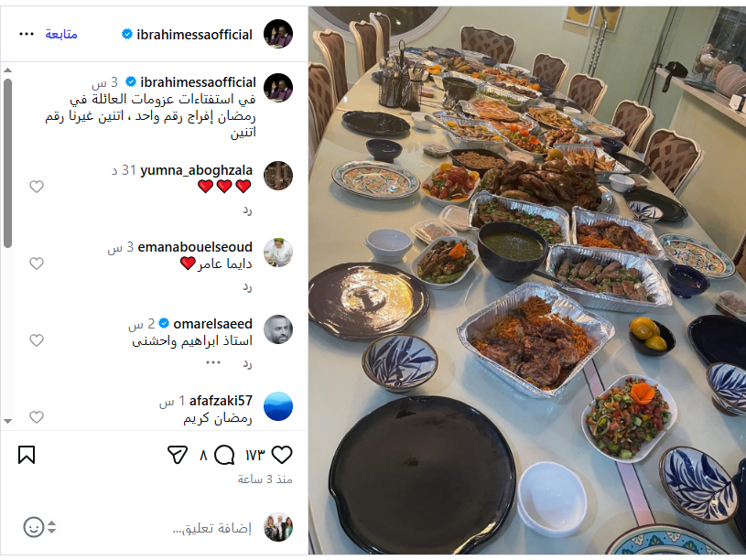The image size is (746, 560).
Task: Share the post via paper plane icon
Action: pos(178,455)
